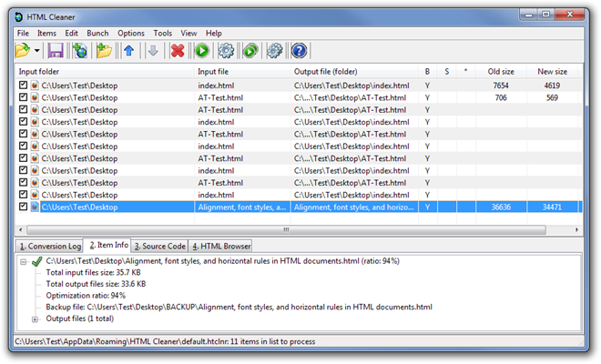
Task: Open the Items menu
Action: (46, 34)
